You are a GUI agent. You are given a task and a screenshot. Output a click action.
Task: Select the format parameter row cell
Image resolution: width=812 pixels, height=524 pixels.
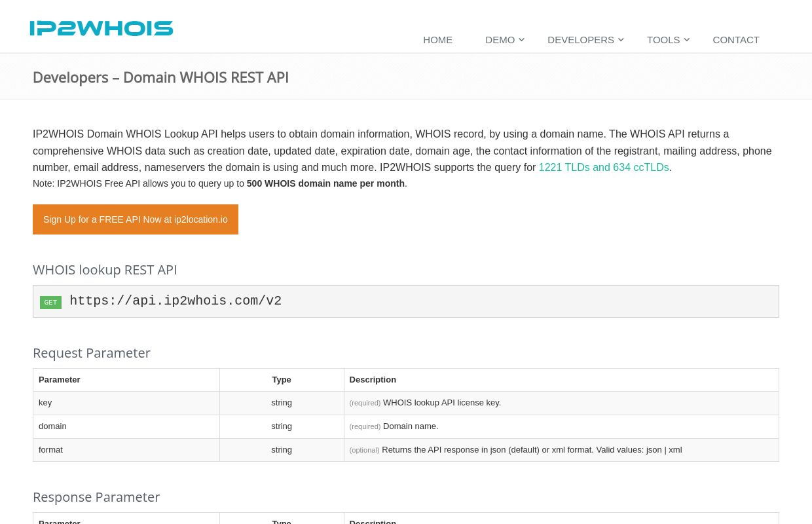(50, 450)
